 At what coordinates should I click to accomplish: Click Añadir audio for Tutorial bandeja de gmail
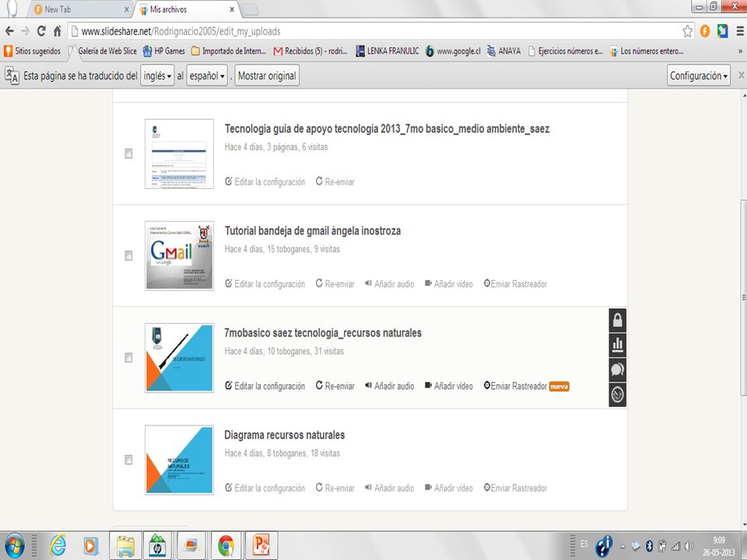(389, 284)
